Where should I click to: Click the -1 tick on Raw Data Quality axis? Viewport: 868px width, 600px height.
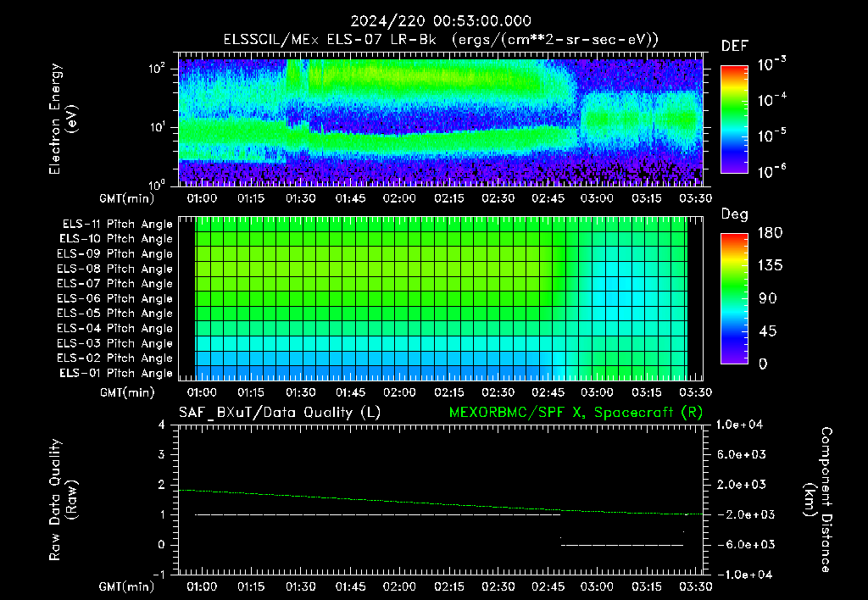(x=159, y=575)
